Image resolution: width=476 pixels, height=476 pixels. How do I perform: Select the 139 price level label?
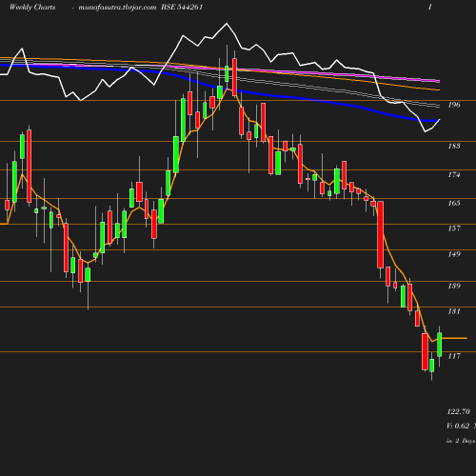[454, 286]
